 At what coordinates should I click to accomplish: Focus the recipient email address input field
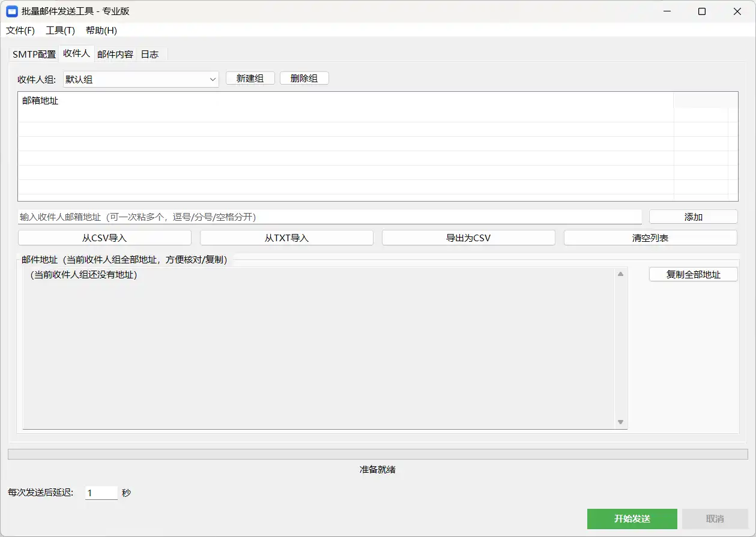(330, 217)
